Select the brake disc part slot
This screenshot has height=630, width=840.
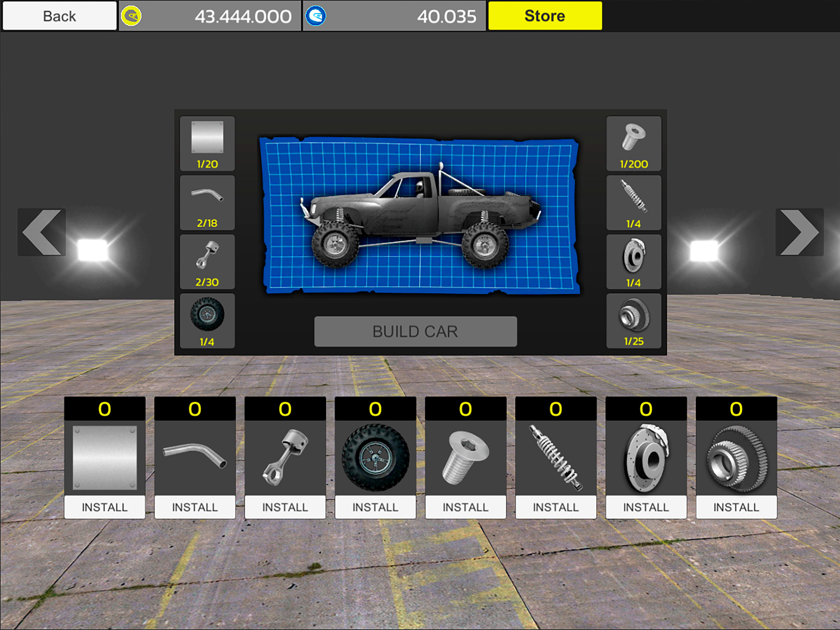633,262
